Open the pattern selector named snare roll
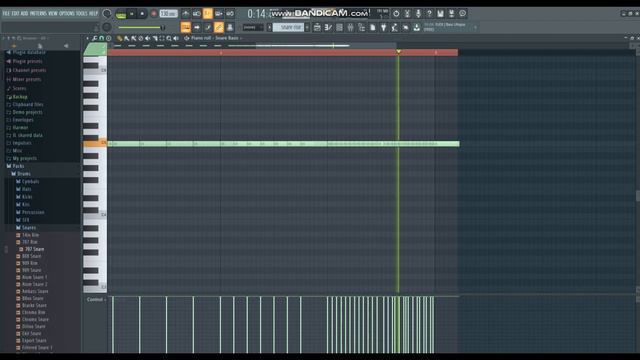 289,27
